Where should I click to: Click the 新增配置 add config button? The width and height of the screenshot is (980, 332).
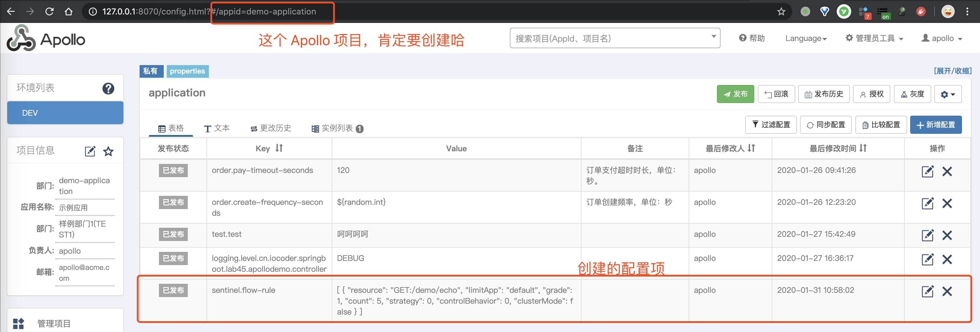click(935, 125)
